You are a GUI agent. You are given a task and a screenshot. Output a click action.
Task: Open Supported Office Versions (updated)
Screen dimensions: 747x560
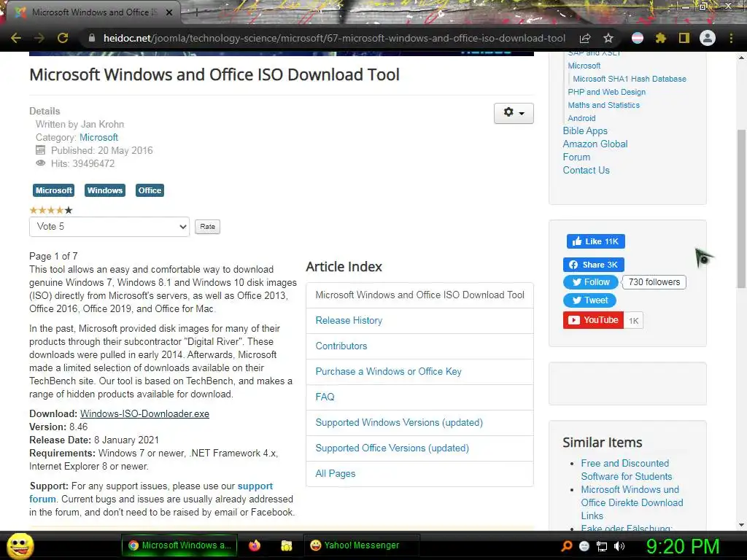point(392,448)
